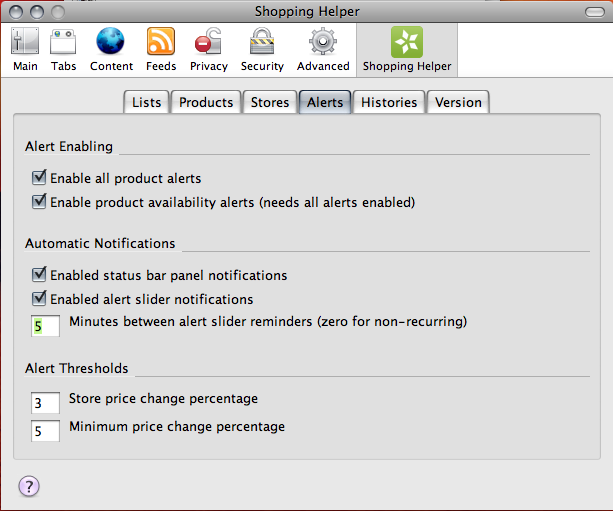
Task: Open the Main preferences pane
Action: tap(25, 49)
